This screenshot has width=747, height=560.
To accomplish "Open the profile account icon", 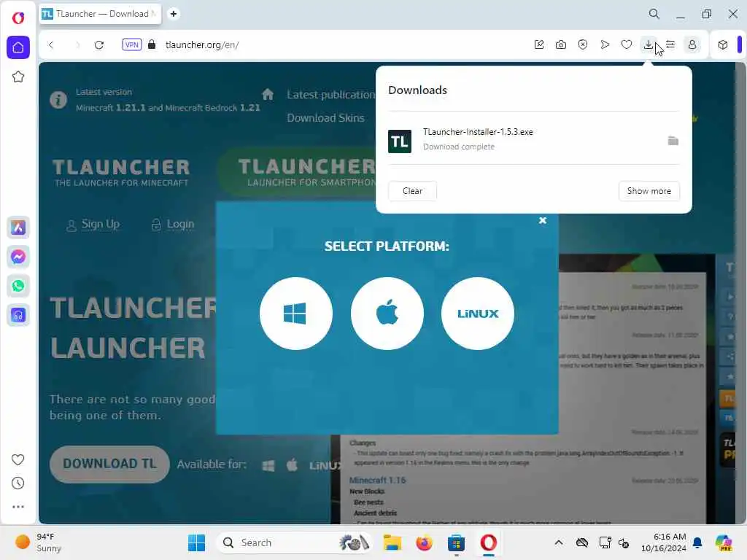I will pos(692,44).
